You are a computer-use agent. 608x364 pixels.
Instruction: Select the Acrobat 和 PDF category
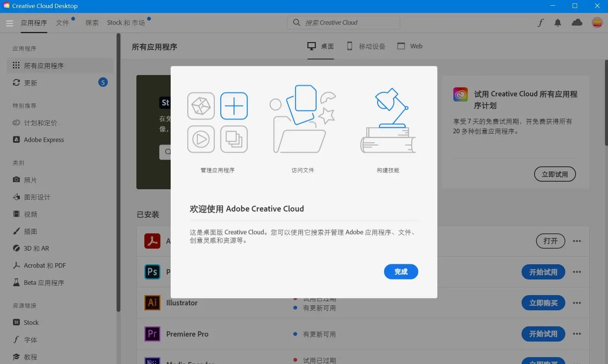pyautogui.click(x=60, y=265)
